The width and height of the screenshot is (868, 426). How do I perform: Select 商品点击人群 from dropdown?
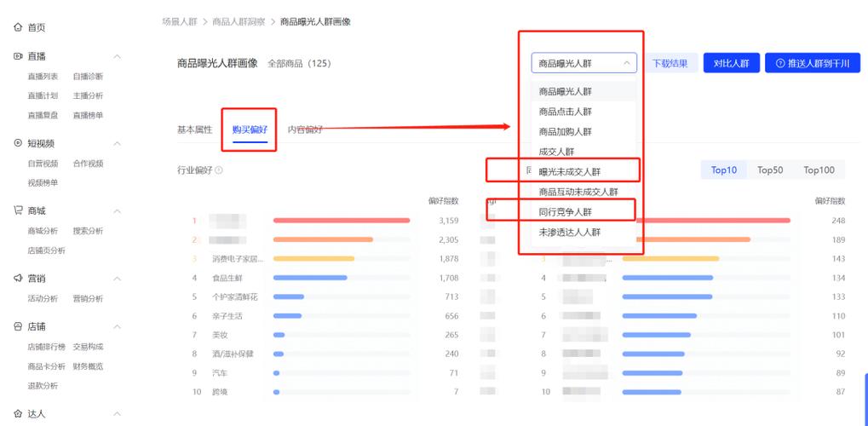coord(584,112)
